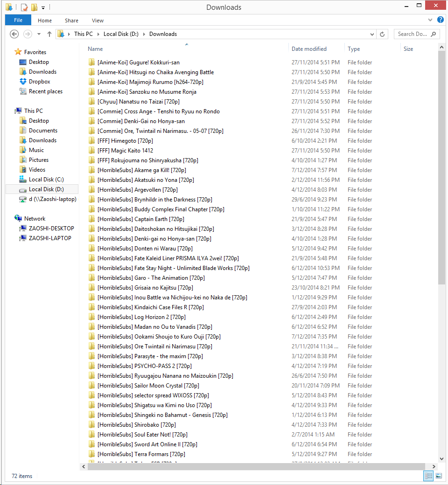Expand the ribbon with the chevron
448x485 pixels.
[430, 20]
